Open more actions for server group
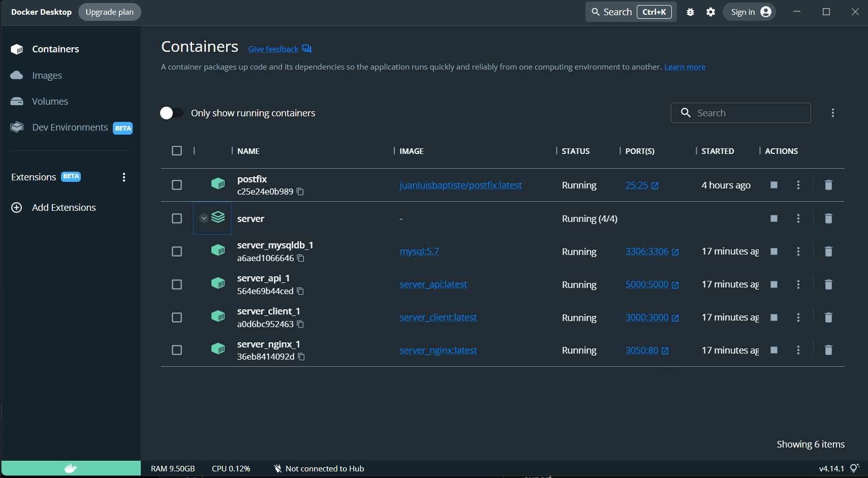The height and width of the screenshot is (478, 868). pos(798,218)
